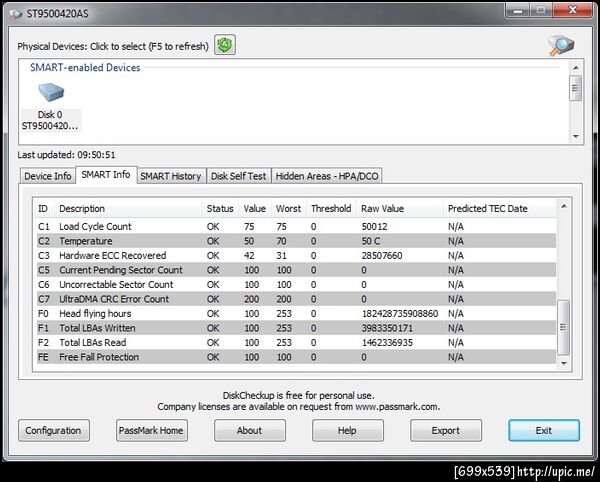Open the Configuration dialog
This screenshot has width=600, height=482.
pos(54,430)
